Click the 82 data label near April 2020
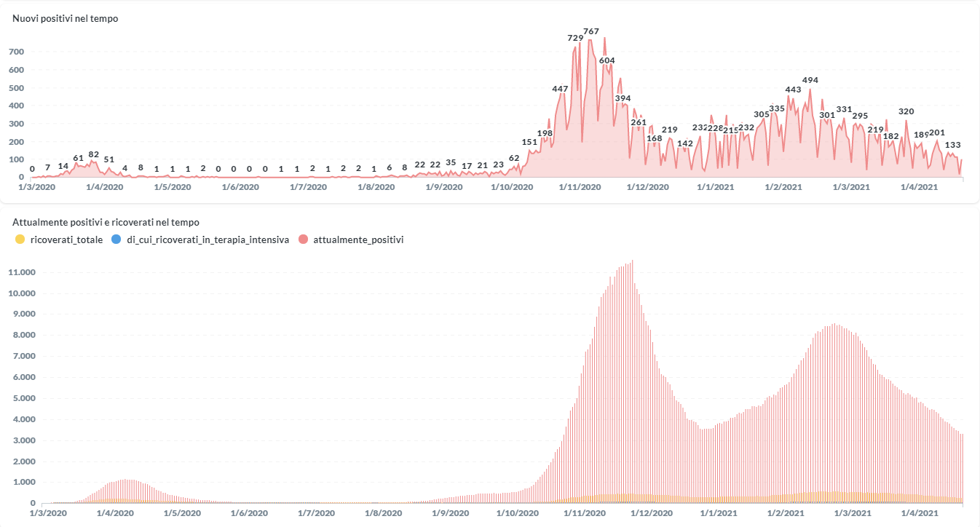The width and height of the screenshot is (980, 527). [93, 154]
